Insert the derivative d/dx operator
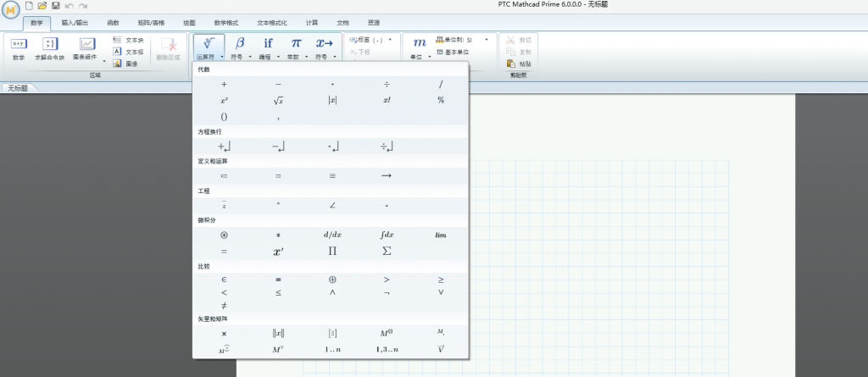Image resolution: width=868 pixels, height=377 pixels. click(332, 235)
